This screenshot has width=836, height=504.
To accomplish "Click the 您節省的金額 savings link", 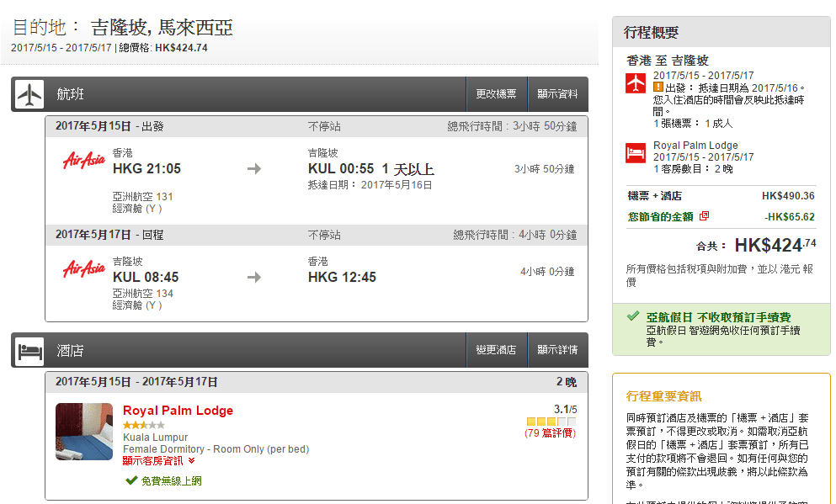I will pyautogui.click(x=660, y=216).
